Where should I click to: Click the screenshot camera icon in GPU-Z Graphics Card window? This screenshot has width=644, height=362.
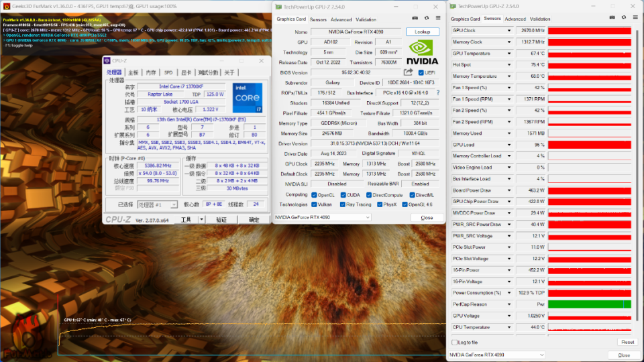415,18
